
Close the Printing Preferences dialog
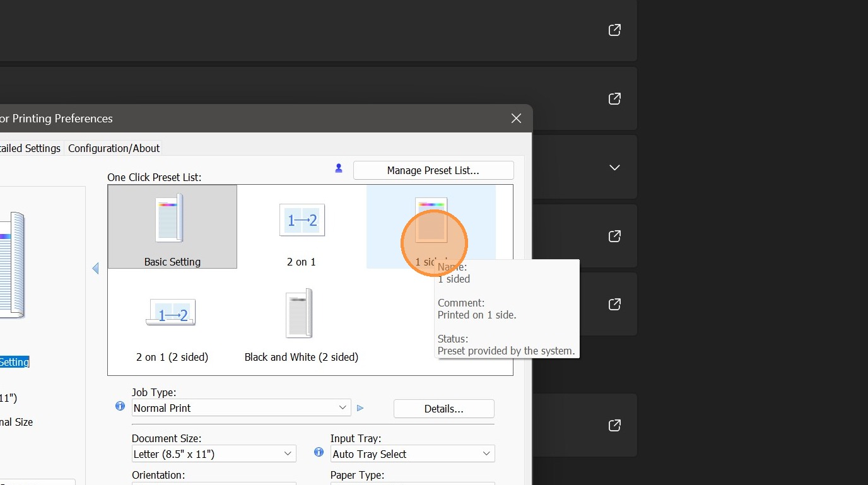(x=516, y=119)
